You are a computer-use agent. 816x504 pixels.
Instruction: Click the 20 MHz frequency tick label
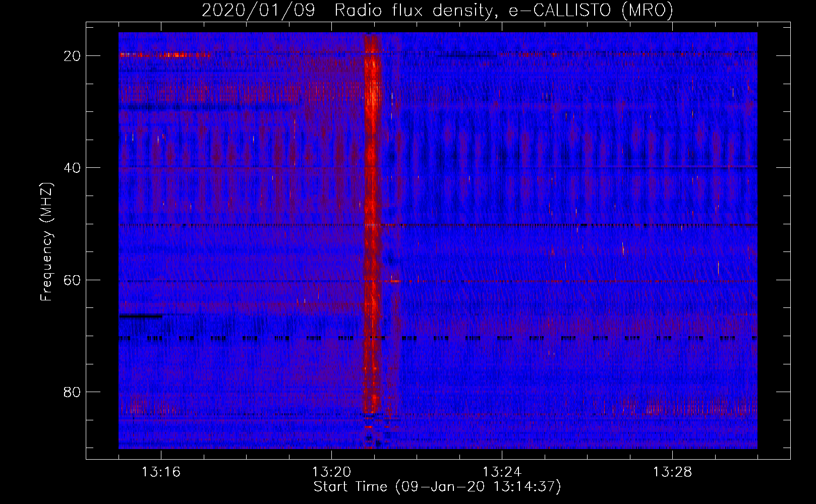pyautogui.click(x=72, y=56)
